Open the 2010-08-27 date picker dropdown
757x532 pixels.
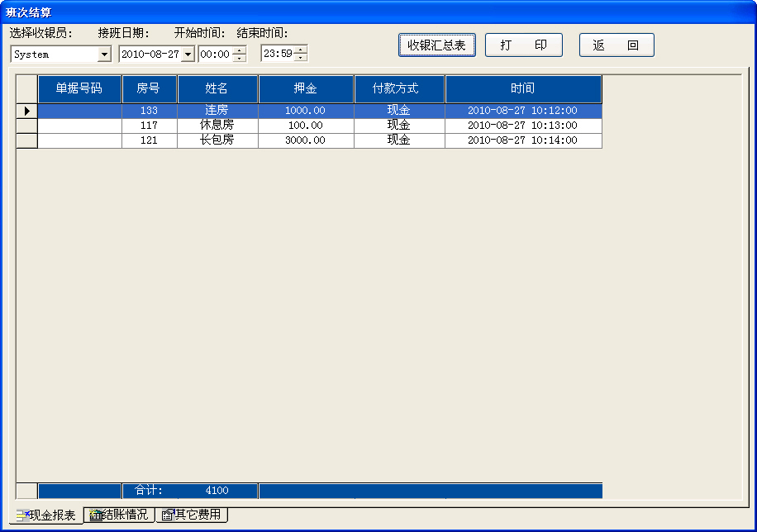(188, 54)
